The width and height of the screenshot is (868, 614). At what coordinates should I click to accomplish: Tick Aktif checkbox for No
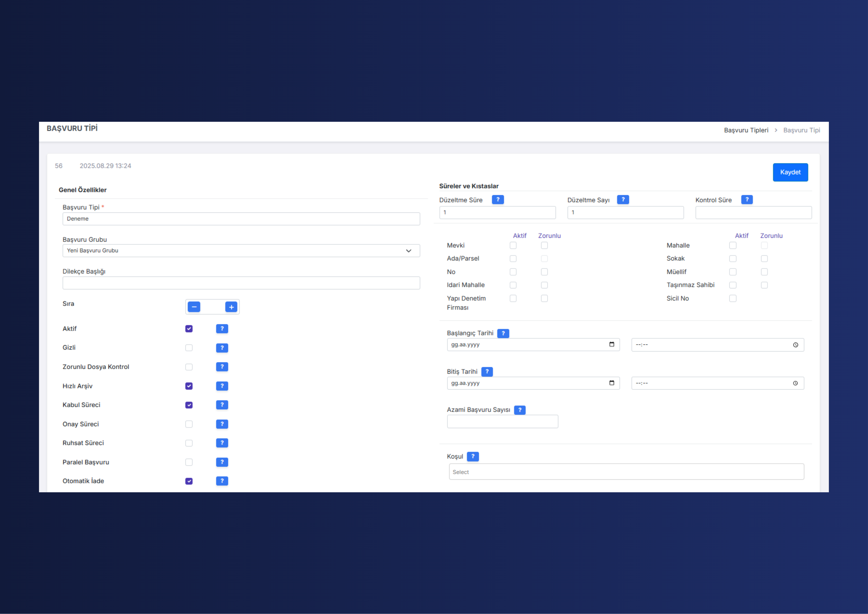click(x=513, y=272)
